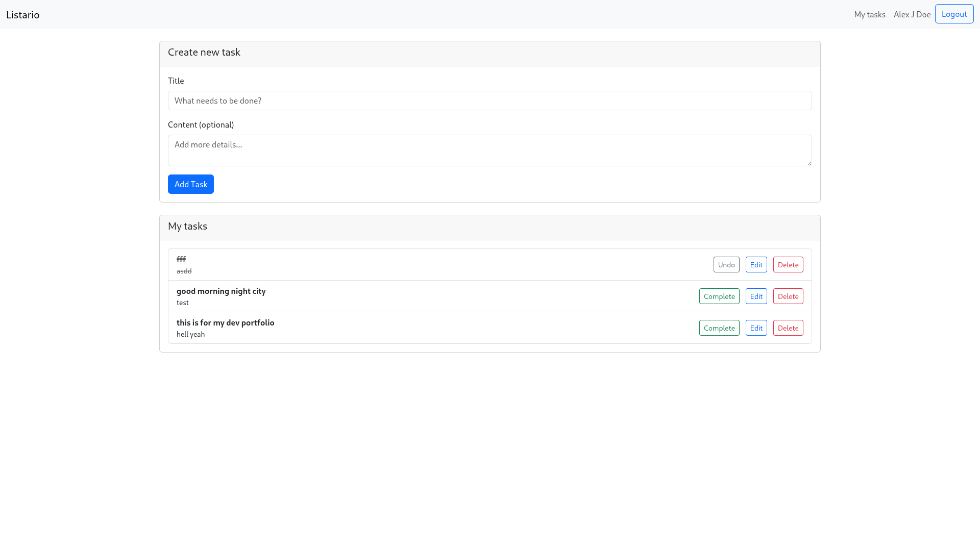This screenshot has height=551, width=980.
Task: Edit the fff task
Action: [x=756, y=265]
